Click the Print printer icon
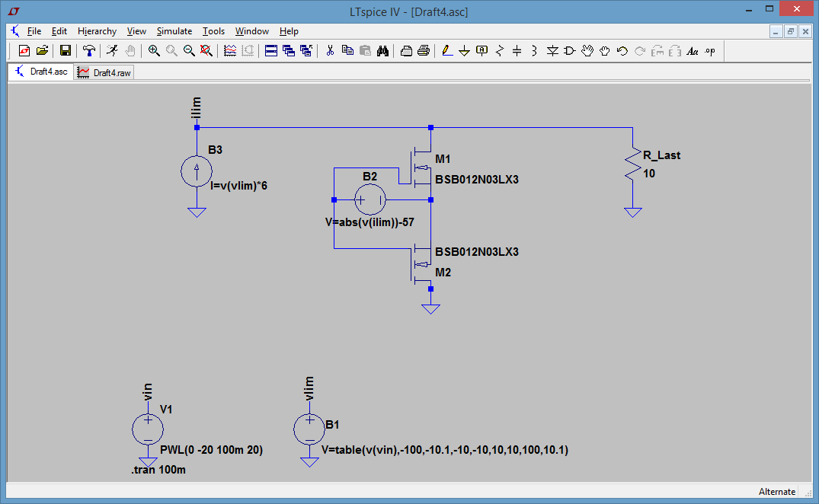Screen dimensions: 819x504 pos(424,50)
